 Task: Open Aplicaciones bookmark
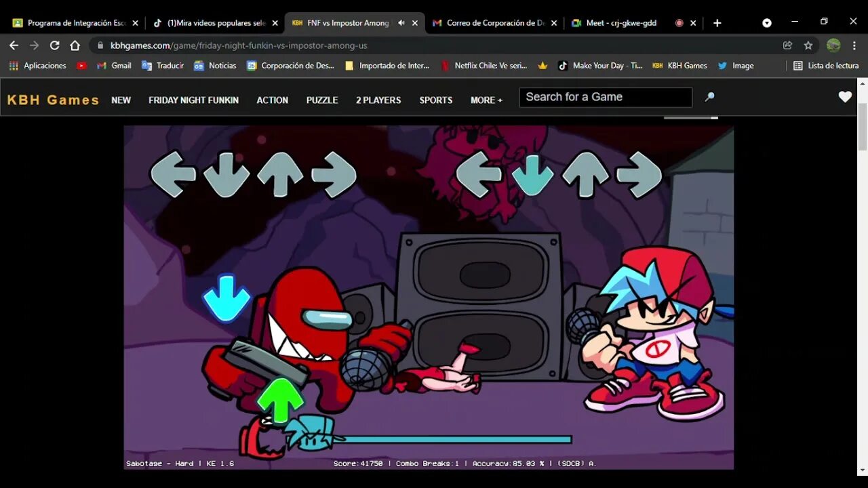tap(37, 66)
